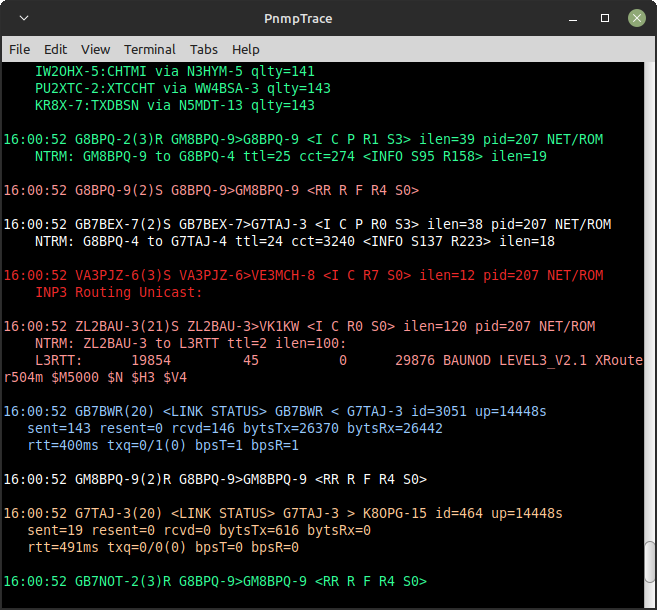Click the red VA3PJZ-6(3)S trace line

(x=303, y=275)
